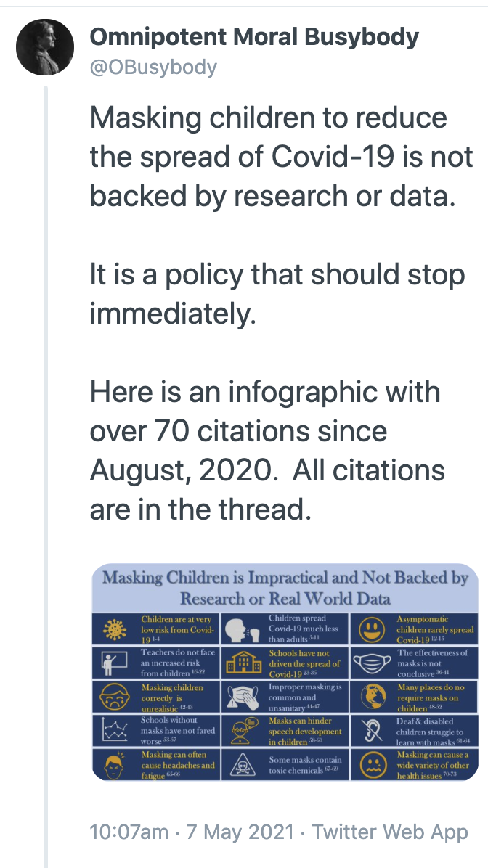Screen dimensions: 488x868
Task: Click the smiley face asymptomatic icon
Action: pyautogui.click(x=372, y=629)
